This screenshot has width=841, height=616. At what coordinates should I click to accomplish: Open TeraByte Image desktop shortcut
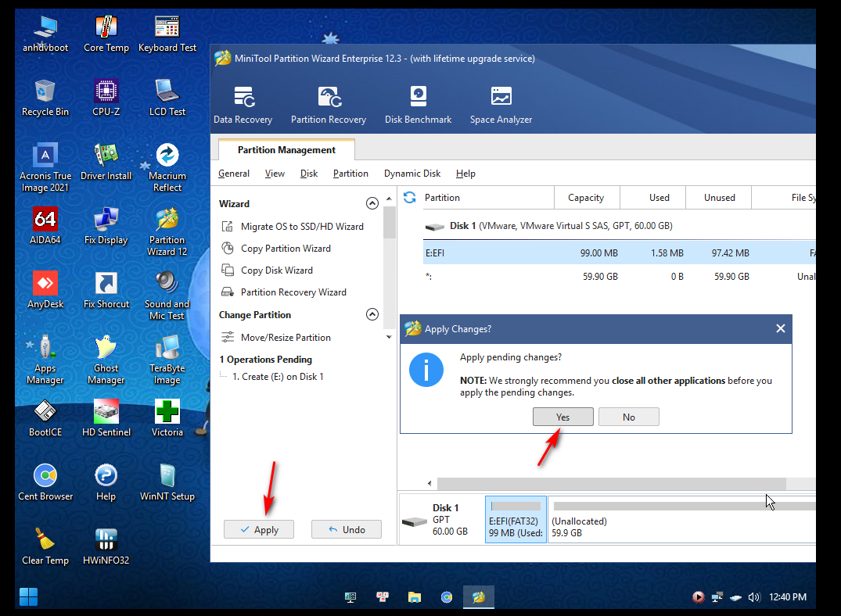[167, 360]
